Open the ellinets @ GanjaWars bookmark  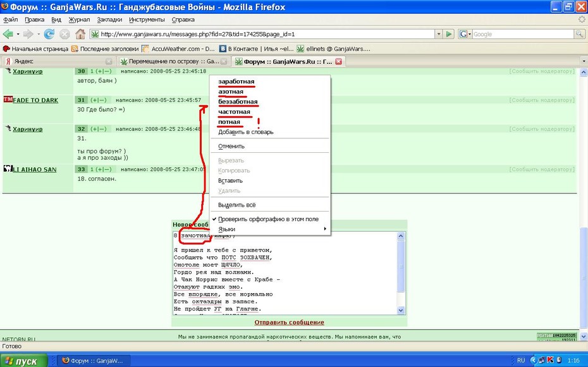[x=333, y=49]
